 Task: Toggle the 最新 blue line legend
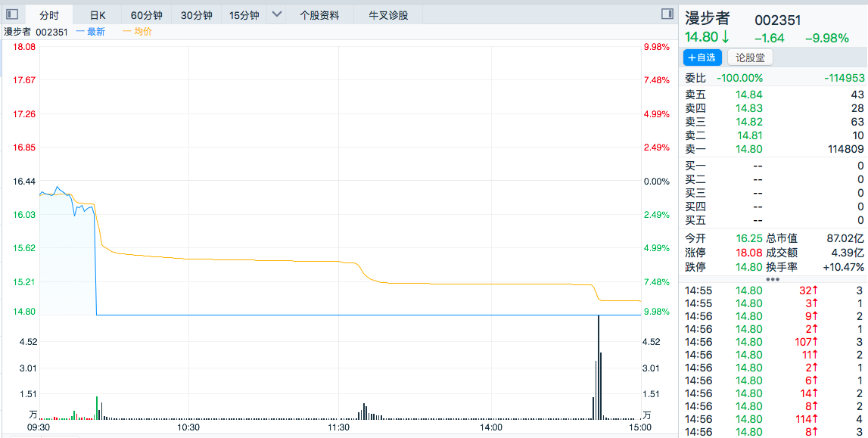click(92, 32)
